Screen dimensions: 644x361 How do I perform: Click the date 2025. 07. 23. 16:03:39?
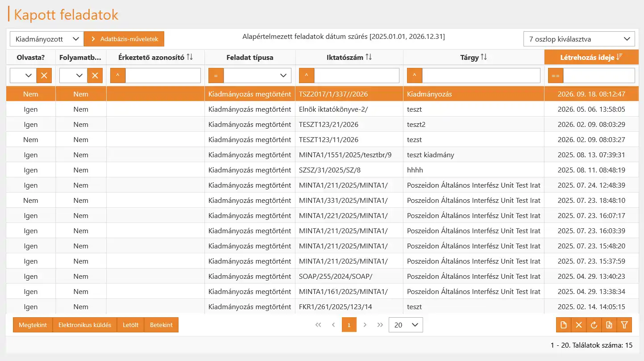591,231
